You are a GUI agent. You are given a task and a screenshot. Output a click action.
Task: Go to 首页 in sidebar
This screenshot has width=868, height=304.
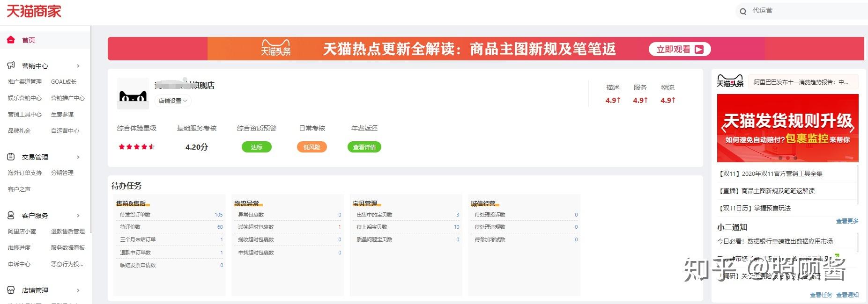point(29,40)
